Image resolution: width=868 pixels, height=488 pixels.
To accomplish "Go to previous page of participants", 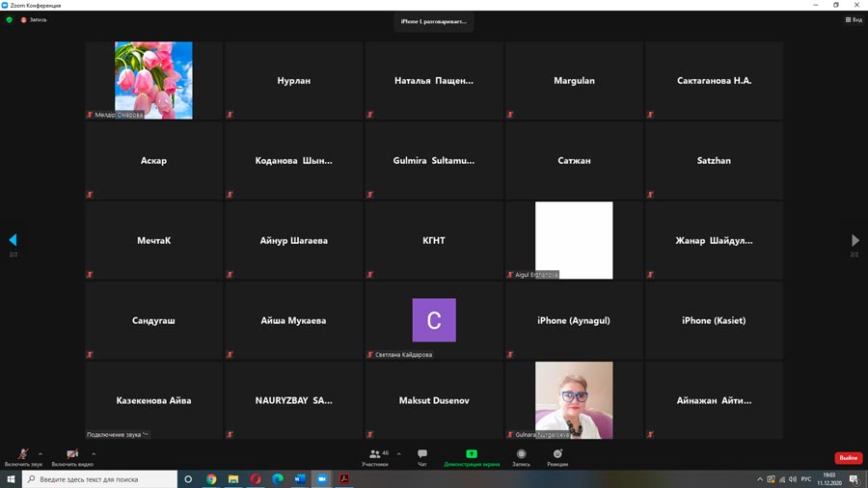I will coord(13,240).
